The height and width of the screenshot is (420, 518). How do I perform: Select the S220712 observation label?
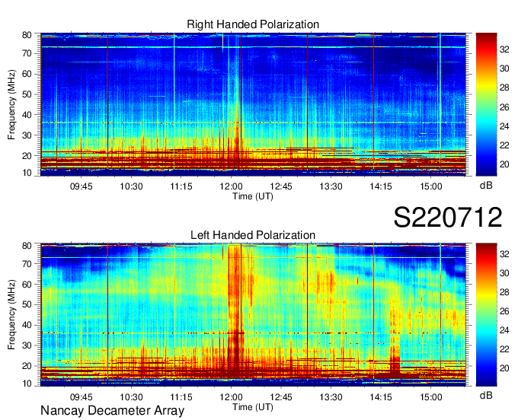tap(448, 217)
